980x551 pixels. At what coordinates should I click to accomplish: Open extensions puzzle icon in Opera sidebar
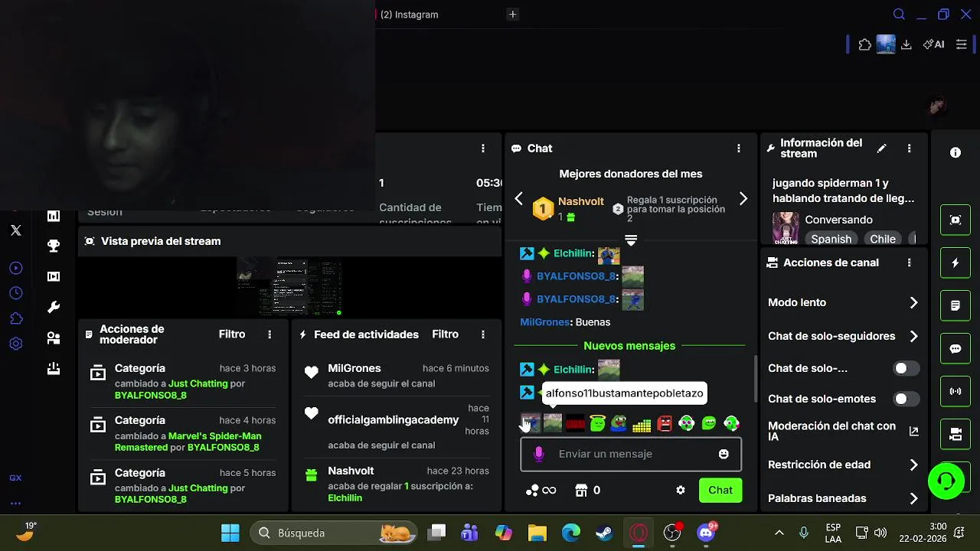click(15, 318)
